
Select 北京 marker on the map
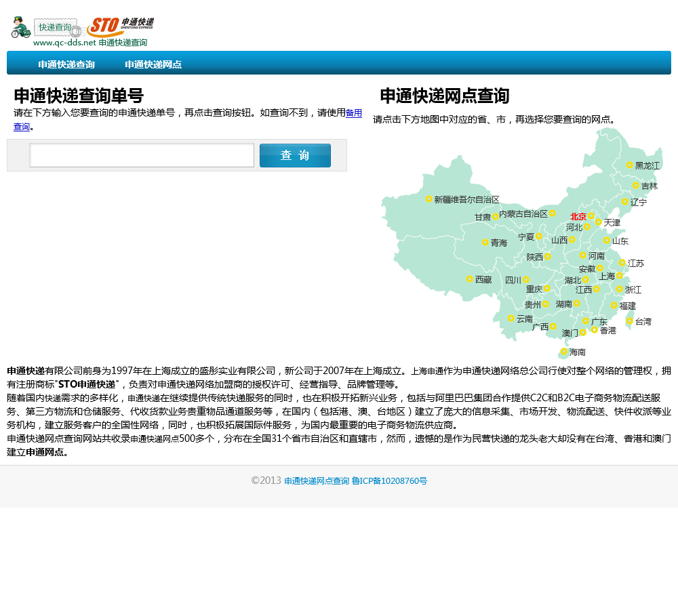click(591, 215)
